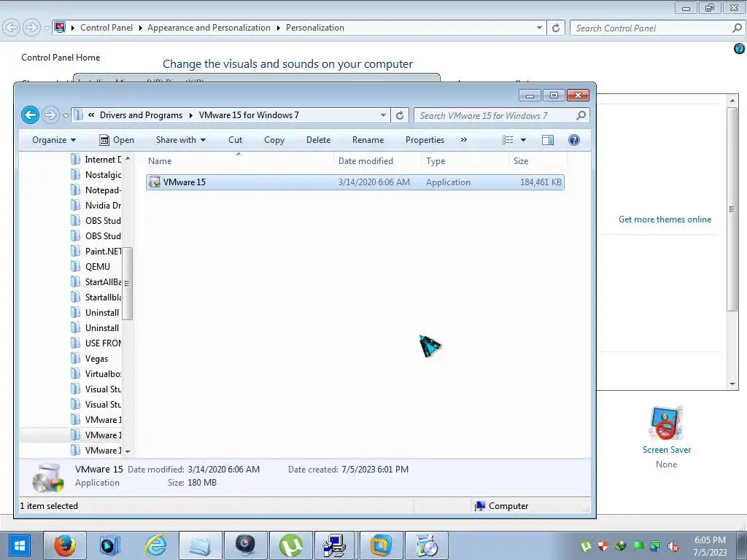Click themes list scrollbar down arrow
747x560 pixels.
tap(732, 384)
